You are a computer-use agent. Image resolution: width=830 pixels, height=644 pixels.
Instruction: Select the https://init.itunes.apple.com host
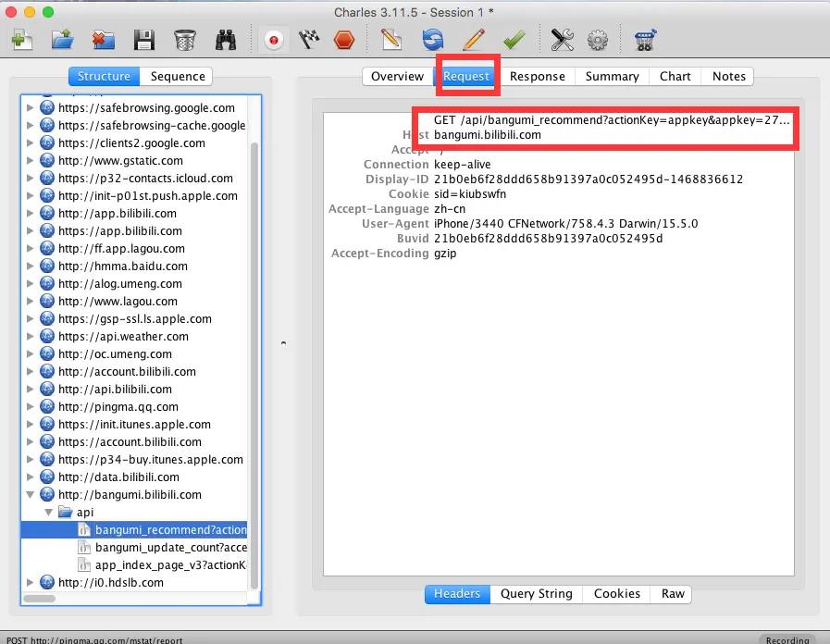[x=134, y=425]
